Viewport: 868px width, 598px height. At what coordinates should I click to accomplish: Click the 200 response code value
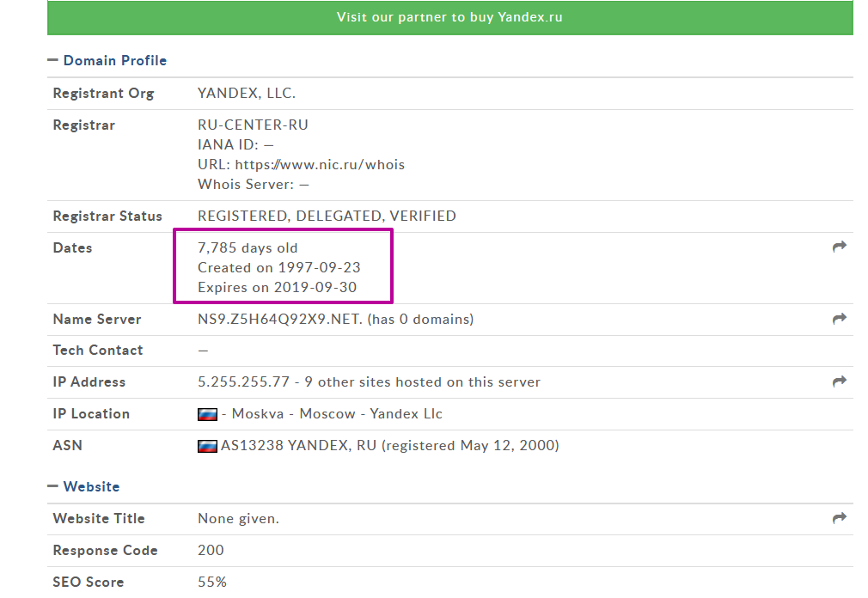(x=211, y=551)
